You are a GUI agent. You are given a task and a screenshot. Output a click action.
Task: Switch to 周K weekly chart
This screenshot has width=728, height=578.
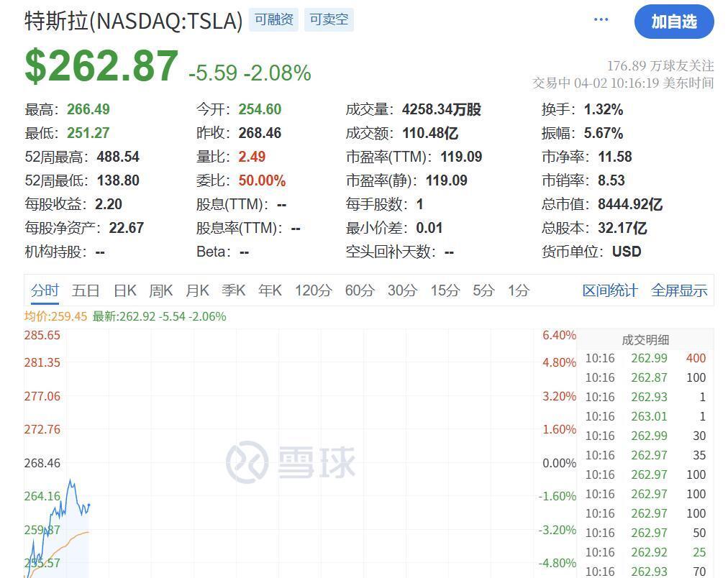click(160, 290)
